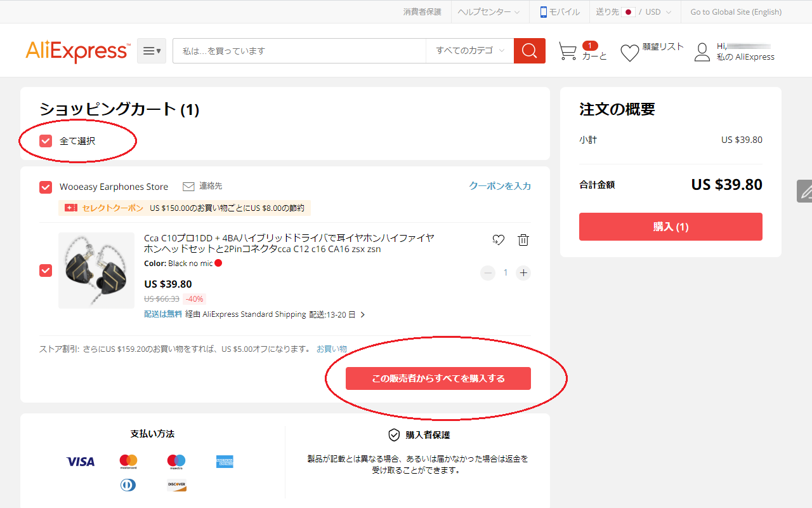Expand shipping options chevron for the item
Screen dimensions: 812x508
click(362, 314)
